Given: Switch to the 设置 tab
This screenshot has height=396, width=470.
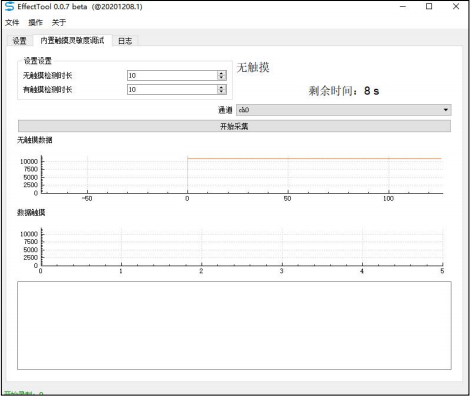Looking at the screenshot, I should (x=19, y=41).
